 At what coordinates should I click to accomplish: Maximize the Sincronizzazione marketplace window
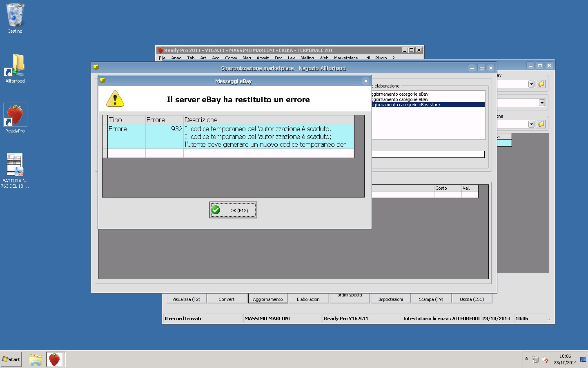tap(481, 68)
